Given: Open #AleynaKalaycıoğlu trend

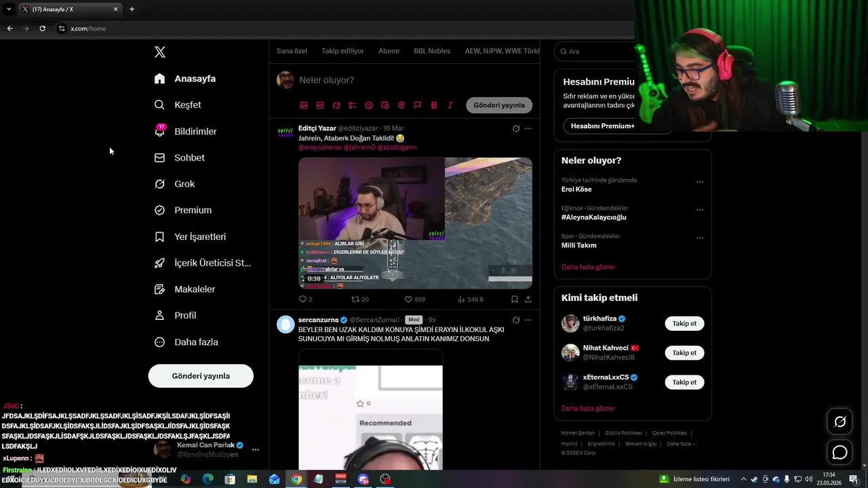Looking at the screenshot, I should tap(594, 218).
